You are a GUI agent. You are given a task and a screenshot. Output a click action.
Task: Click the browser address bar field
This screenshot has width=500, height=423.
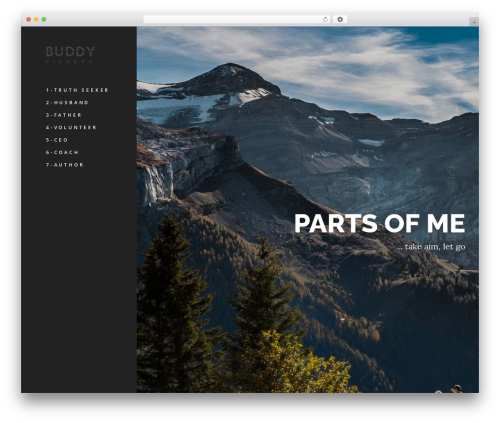[237, 20]
